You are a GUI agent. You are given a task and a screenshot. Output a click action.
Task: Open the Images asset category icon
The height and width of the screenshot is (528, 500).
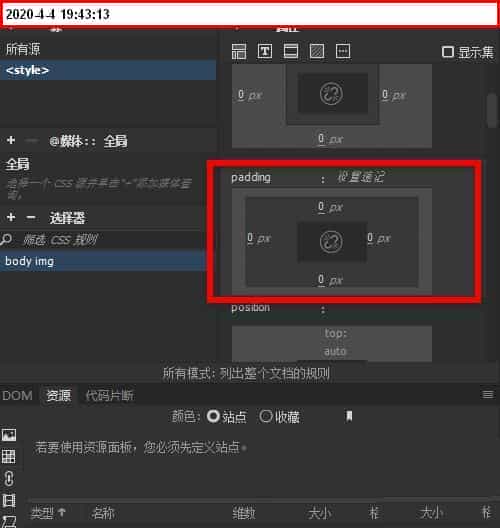[x=9, y=435]
